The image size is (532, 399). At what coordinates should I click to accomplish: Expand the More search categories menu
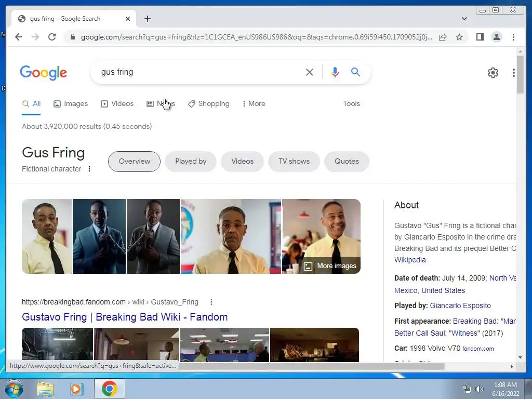point(254,104)
